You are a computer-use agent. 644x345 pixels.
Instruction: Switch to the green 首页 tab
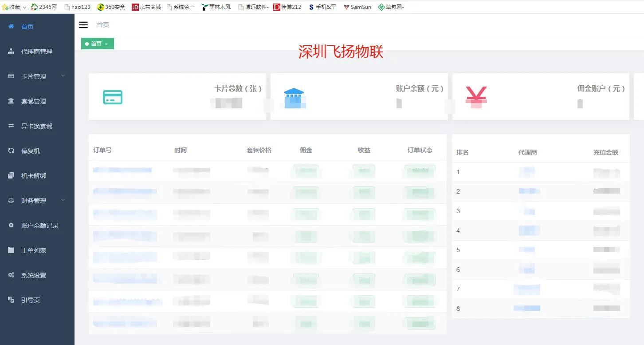94,44
